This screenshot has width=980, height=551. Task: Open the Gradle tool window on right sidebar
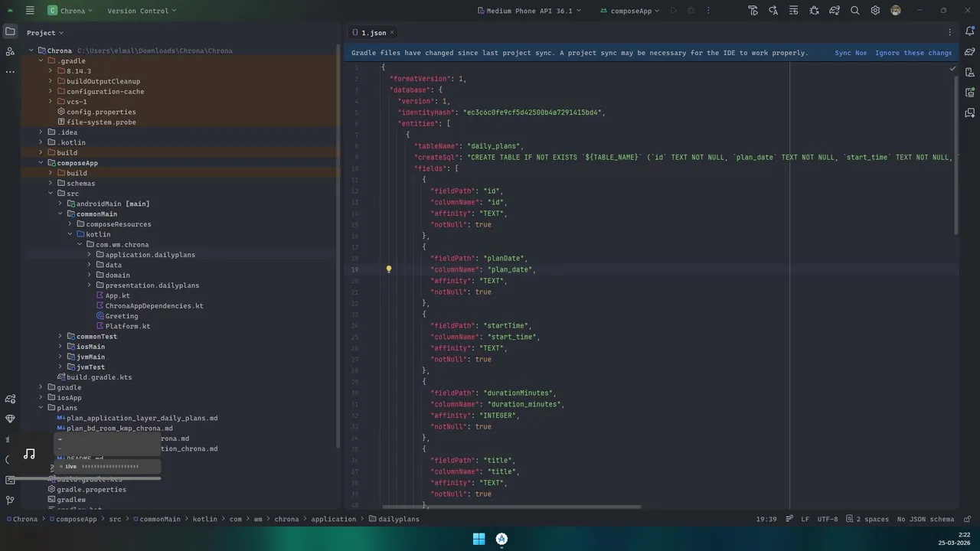(970, 52)
